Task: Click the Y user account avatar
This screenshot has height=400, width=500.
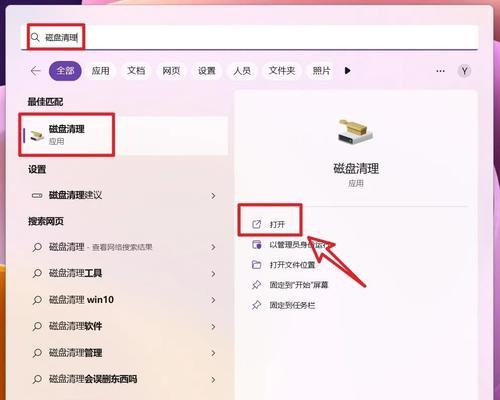Action: [464, 71]
